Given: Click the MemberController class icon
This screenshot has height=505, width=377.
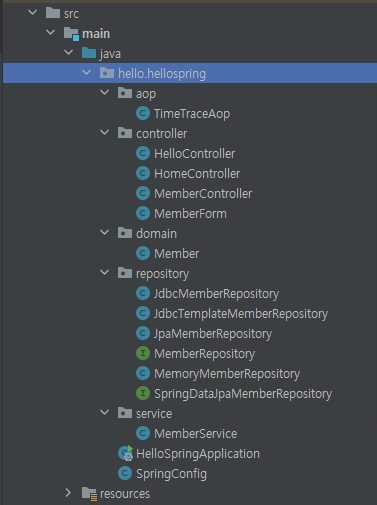Looking at the screenshot, I should point(143,193).
